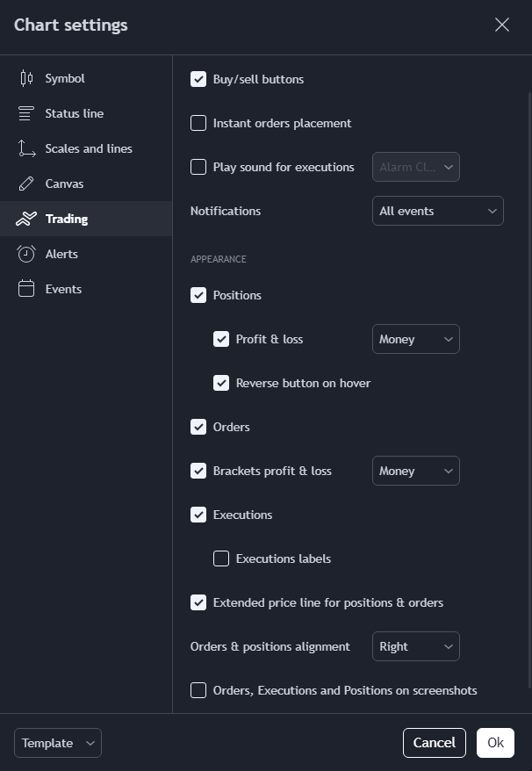This screenshot has width=532, height=771.
Task: Uncheck the Reverse button on hover option
Action: click(x=221, y=383)
